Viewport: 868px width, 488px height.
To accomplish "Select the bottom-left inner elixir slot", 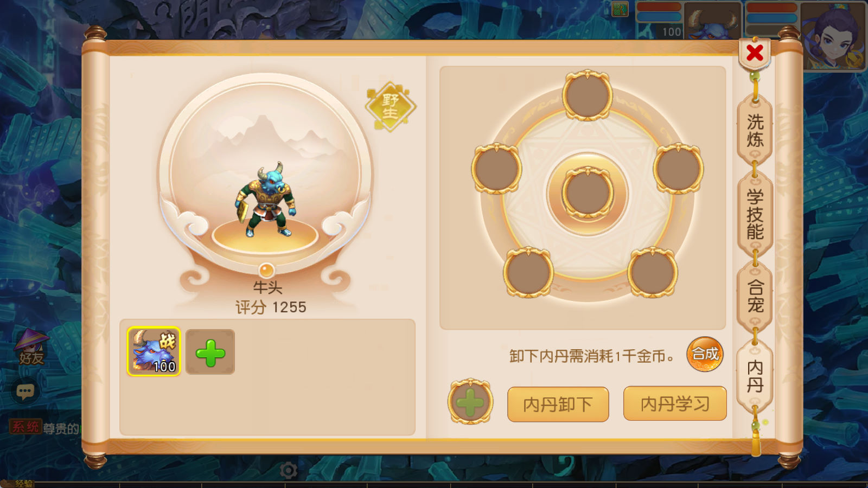I will click(528, 272).
